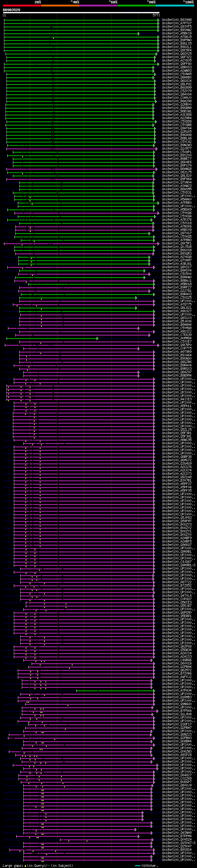Select the UniRef100_C5XN45 label
Image resolution: width=197 pixels, height=868 pixels.
[x=177, y=74]
